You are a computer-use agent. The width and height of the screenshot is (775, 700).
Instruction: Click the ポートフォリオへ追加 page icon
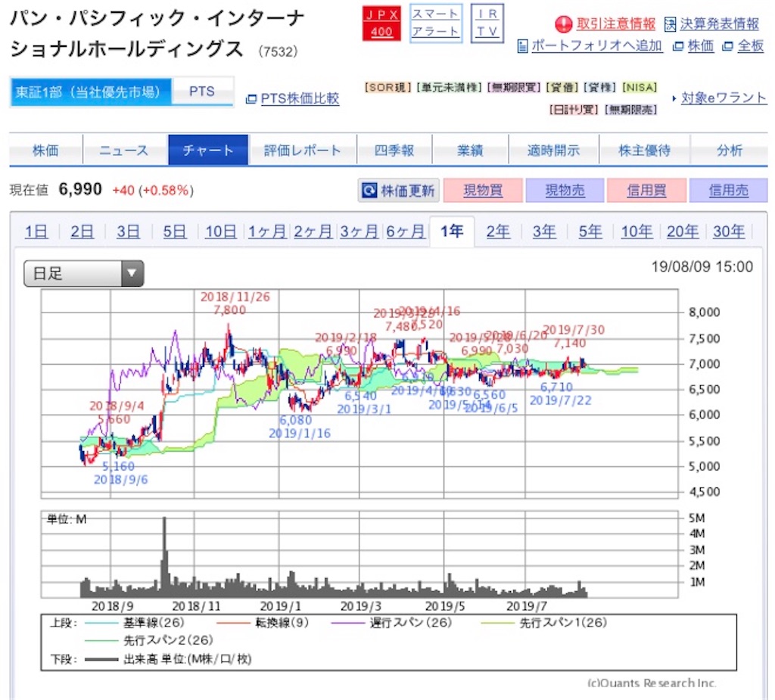pyautogui.click(x=522, y=46)
